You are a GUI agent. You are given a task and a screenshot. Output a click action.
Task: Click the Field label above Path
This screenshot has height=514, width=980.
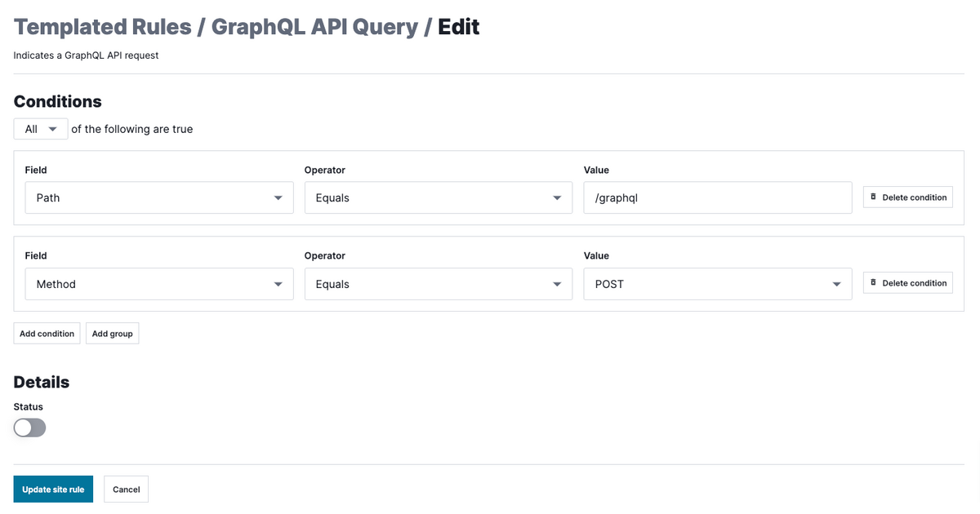[36, 170]
